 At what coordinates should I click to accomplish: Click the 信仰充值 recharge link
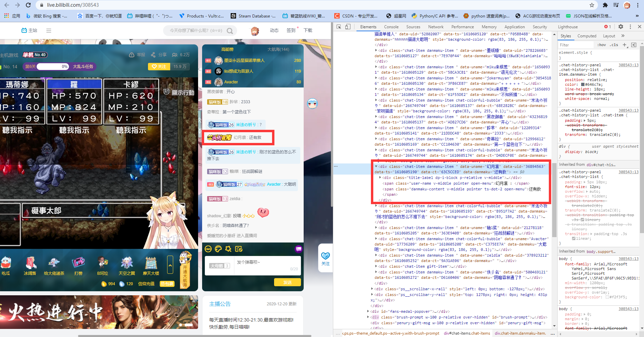[146, 284]
